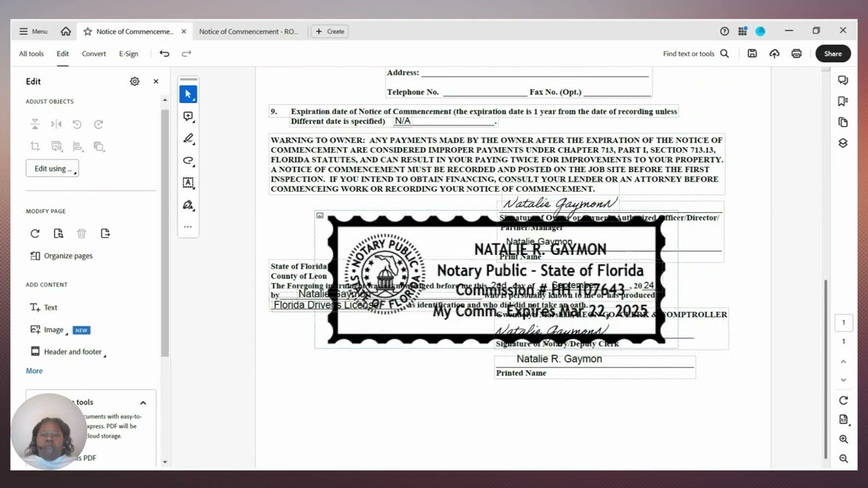The image size is (868, 488).
Task: Open the Edit using dropdown
Action: point(52,168)
